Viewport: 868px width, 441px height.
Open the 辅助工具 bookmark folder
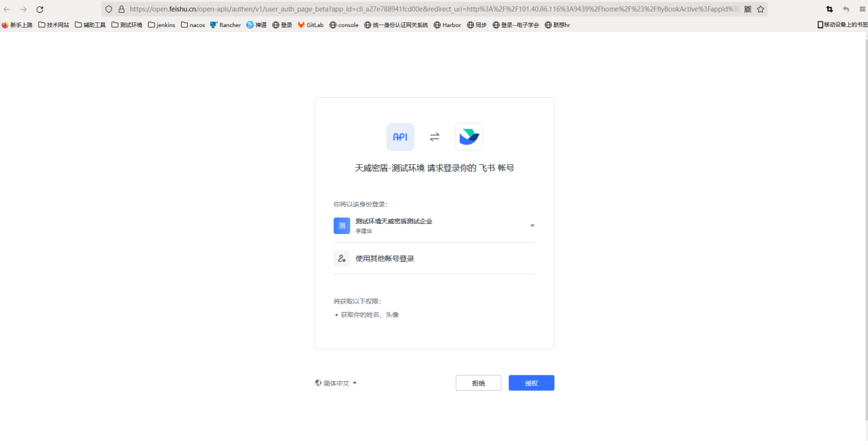(90, 25)
